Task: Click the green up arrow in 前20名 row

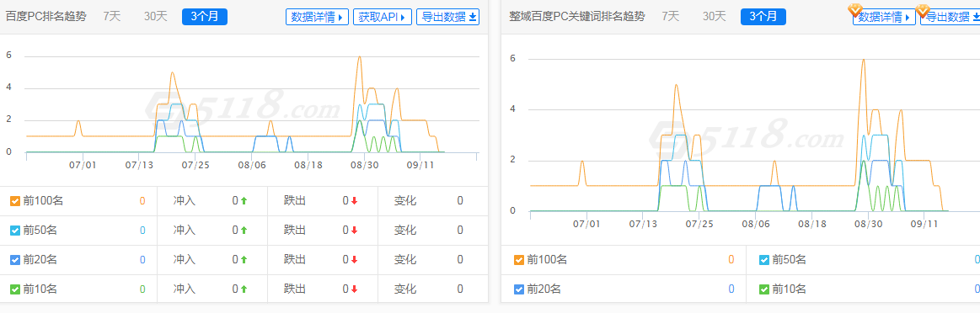Action: point(244,260)
